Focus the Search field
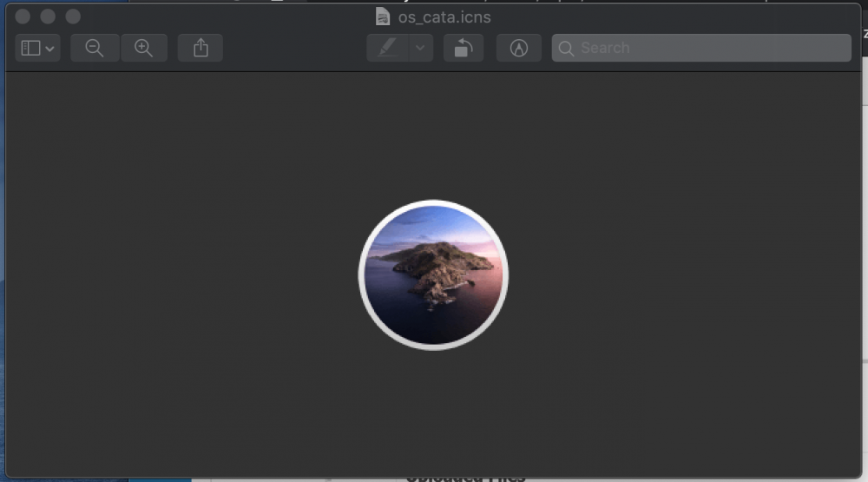 pos(701,49)
